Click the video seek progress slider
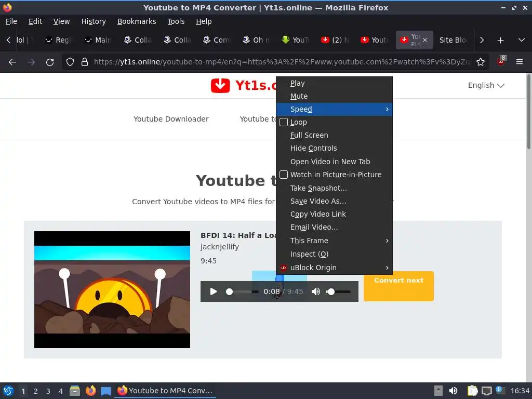This screenshot has height=399, width=532. coord(242,291)
